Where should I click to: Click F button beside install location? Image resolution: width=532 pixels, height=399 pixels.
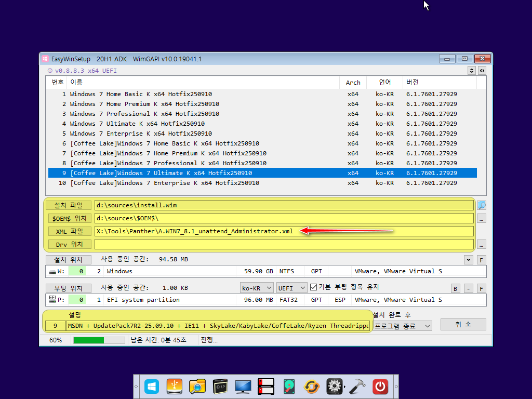pyautogui.click(x=481, y=260)
